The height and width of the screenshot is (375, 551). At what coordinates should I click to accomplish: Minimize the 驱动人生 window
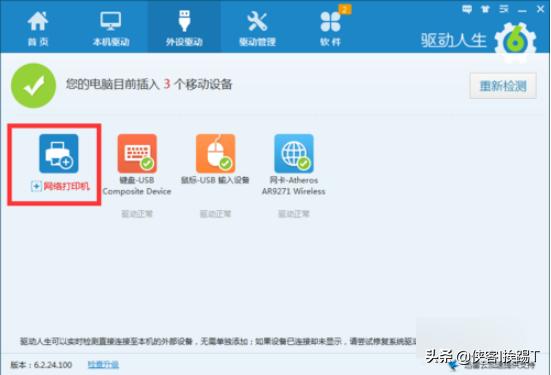(x=522, y=11)
